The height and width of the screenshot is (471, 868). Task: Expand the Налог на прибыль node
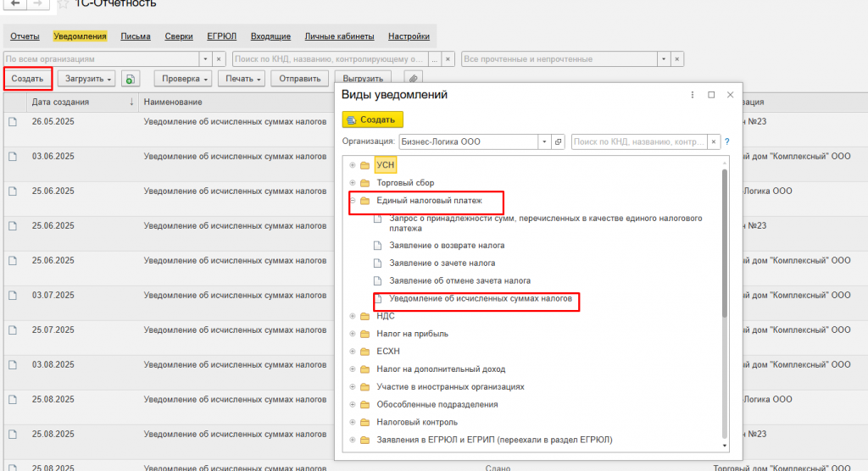352,334
